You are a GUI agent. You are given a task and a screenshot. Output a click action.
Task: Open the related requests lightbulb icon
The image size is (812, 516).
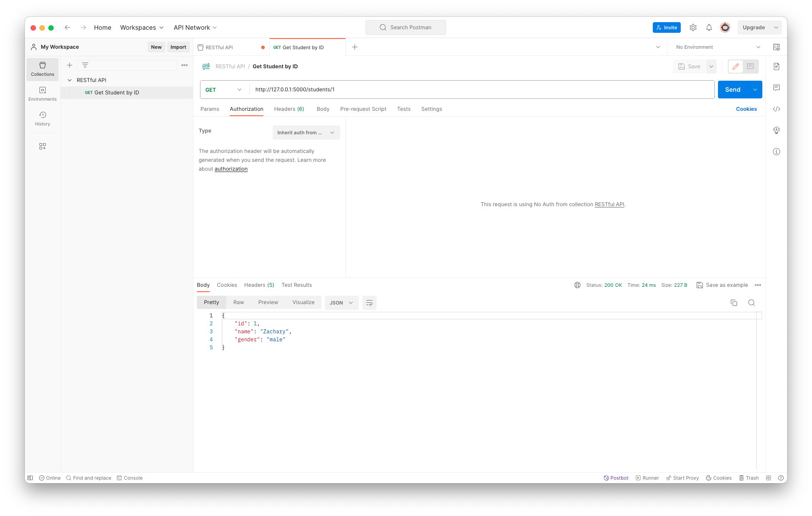[x=777, y=130]
